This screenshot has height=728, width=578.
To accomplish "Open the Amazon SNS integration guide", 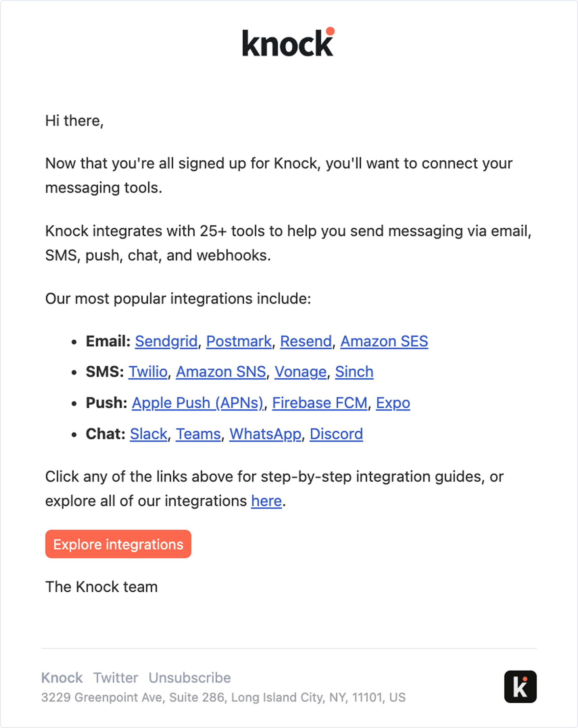I will point(221,371).
